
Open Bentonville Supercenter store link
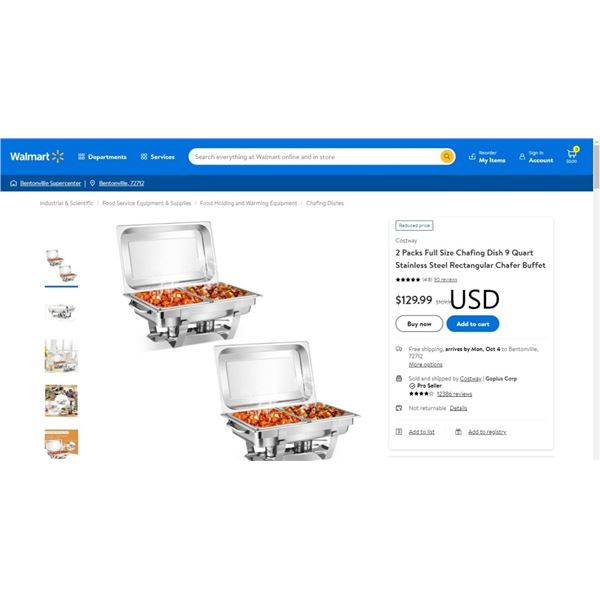(x=51, y=183)
